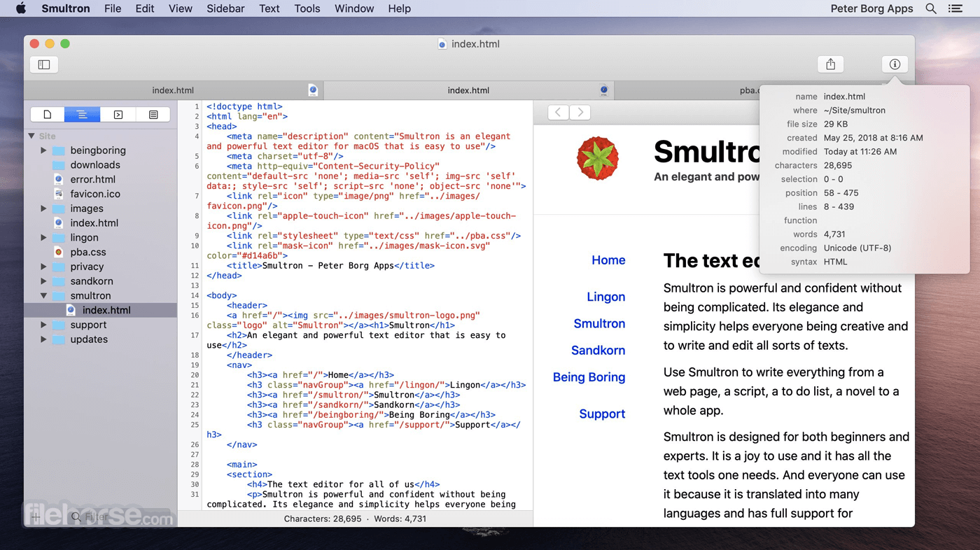Image resolution: width=980 pixels, height=550 pixels.
Task: Click the add plus button below sidebar
Action: click(x=36, y=518)
